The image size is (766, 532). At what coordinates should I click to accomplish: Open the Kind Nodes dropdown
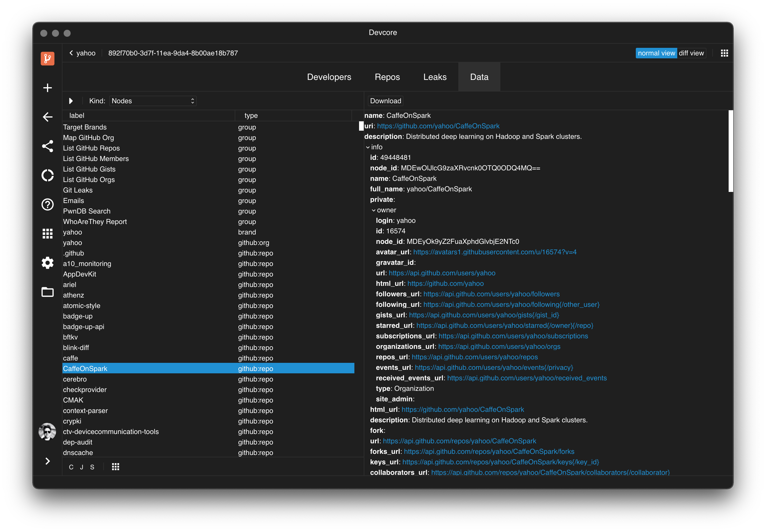pyautogui.click(x=153, y=101)
